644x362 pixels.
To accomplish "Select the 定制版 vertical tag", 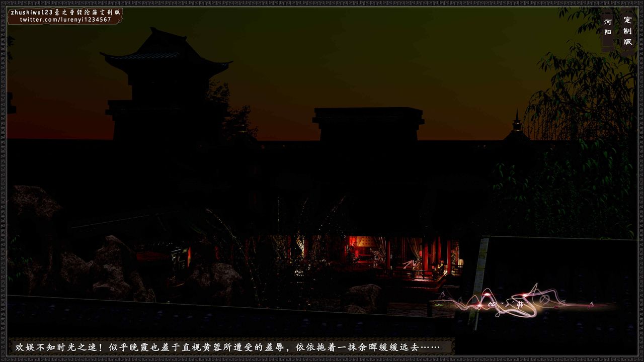I will tap(627, 31).
